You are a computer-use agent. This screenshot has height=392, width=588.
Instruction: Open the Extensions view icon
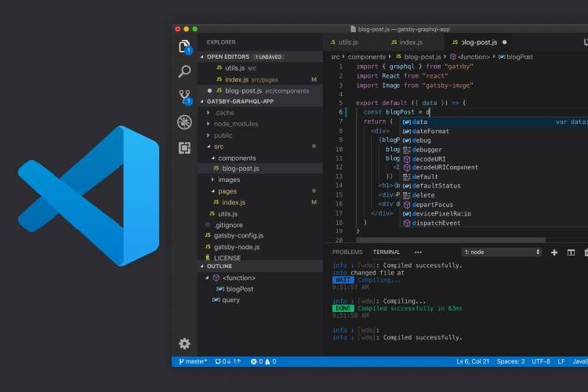click(184, 147)
